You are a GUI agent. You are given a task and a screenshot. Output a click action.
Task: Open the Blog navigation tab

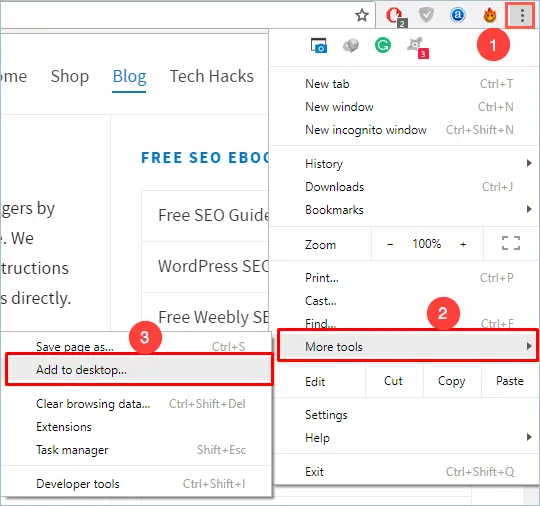click(129, 76)
